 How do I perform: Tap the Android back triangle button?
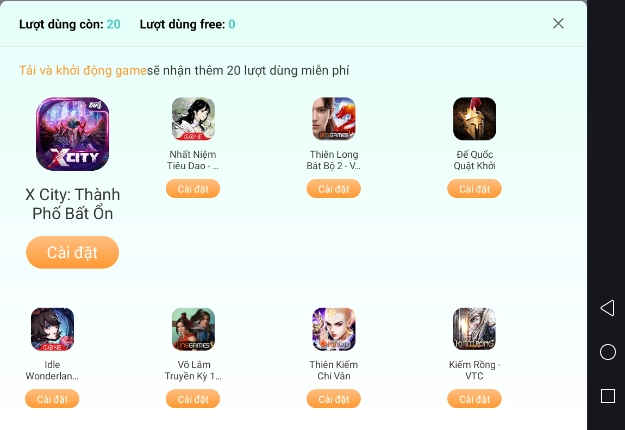tap(607, 308)
